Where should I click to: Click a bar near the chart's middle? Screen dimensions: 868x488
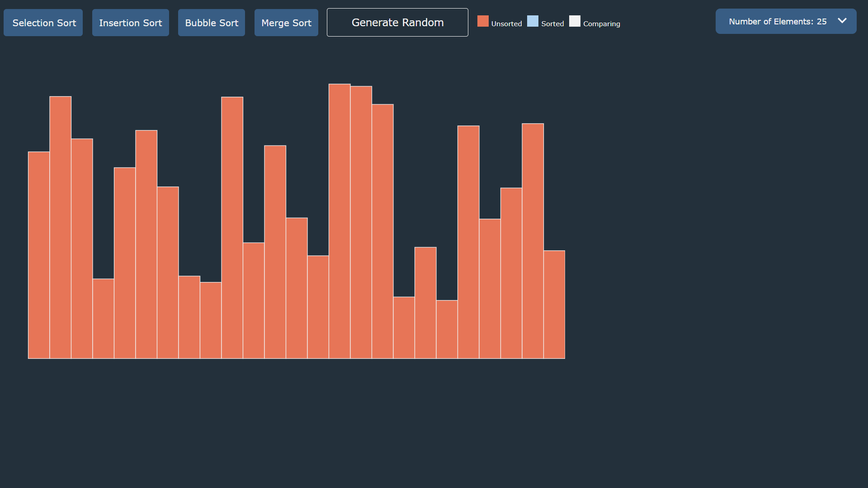(x=297, y=289)
